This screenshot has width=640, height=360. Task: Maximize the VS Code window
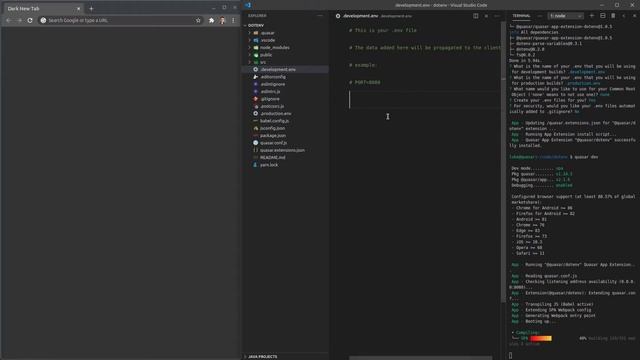(x=617, y=5)
